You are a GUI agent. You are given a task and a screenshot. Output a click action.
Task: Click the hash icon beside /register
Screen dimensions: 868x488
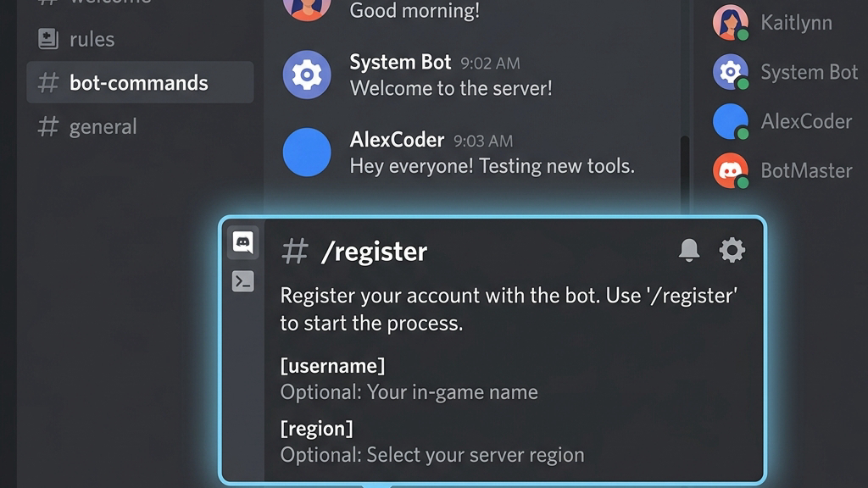[x=294, y=251]
